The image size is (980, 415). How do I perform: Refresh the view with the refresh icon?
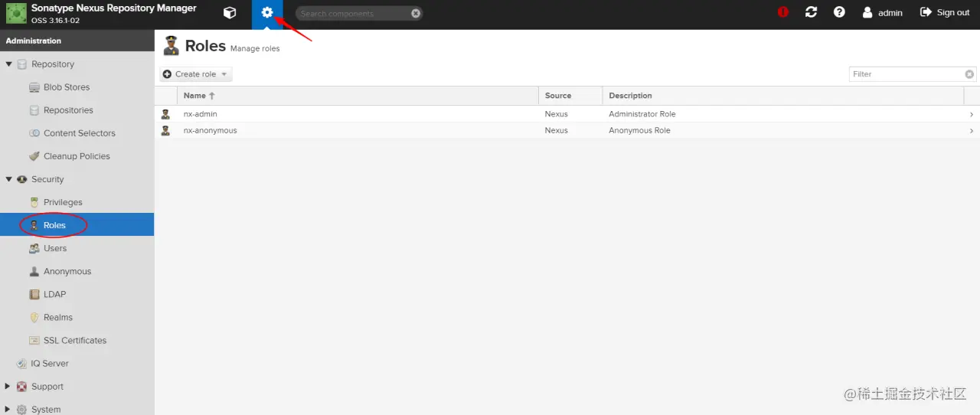pyautogui.click(x=811, y=12)
